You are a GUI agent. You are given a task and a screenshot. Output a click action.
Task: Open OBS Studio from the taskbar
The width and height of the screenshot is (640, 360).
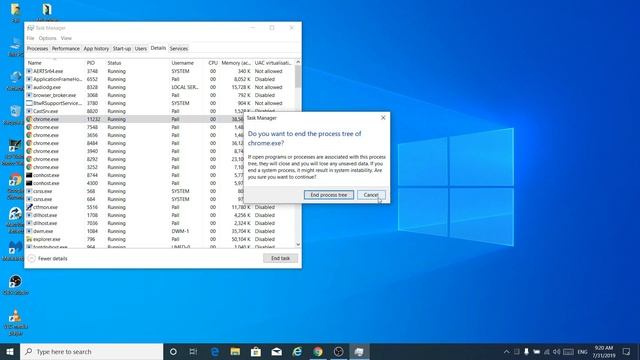[338, 351]
